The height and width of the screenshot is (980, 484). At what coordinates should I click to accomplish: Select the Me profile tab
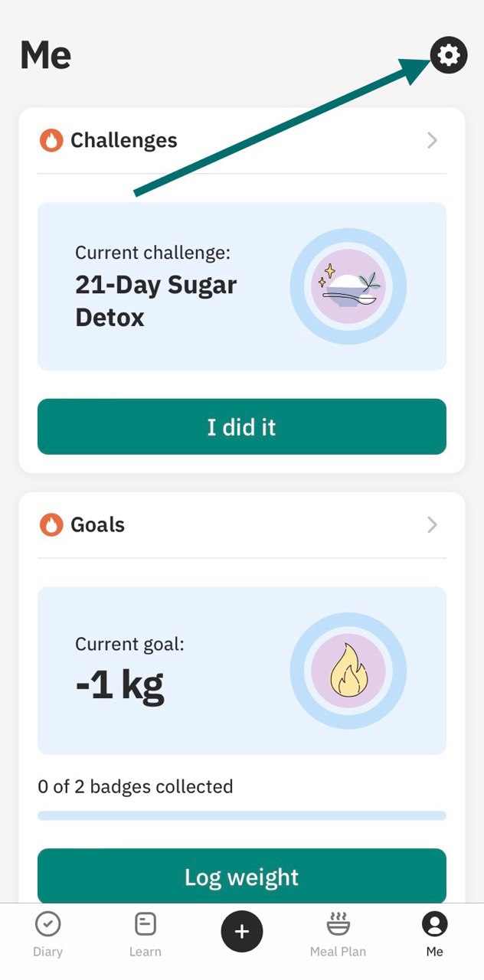tap(434, 933)
